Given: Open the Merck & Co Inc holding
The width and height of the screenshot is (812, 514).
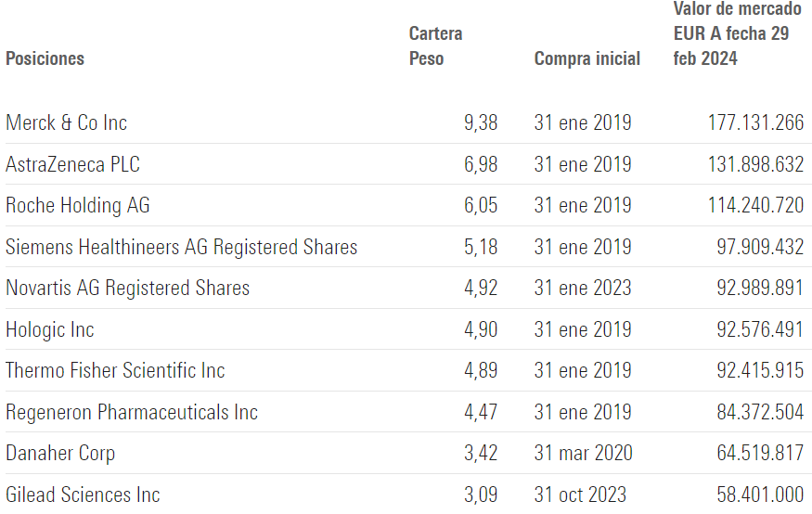Looking at the screenshot, I should tap(66, 123).
